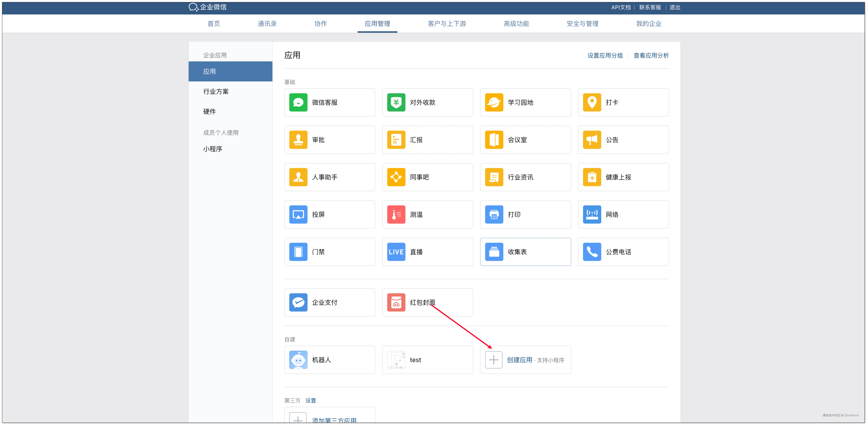
Task: Open the 打卡 location pin icon
Action: click(592, 102)
